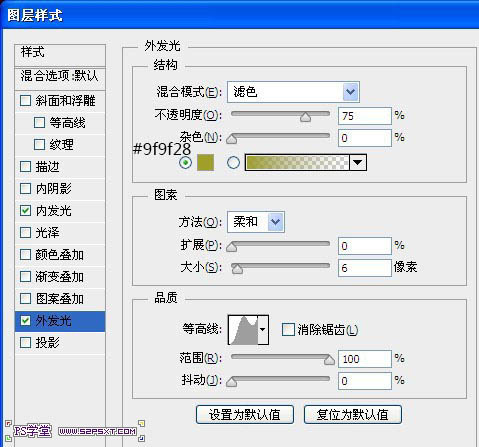The image size is (479, 447).
Task: Open the 渐变叠加 settings entry
Action: point(60,277)
